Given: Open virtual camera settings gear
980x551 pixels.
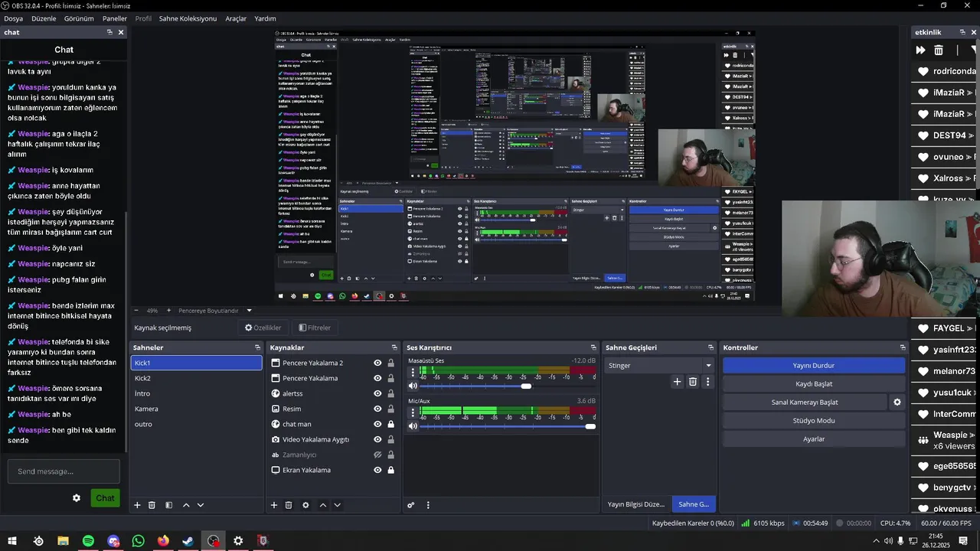Looking at the screenshot, I should click(897, 402).
